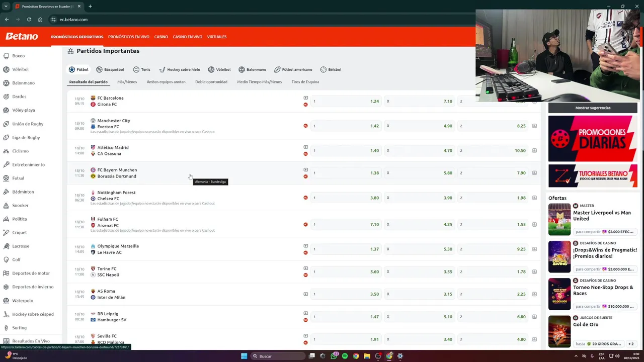
Task: Click the Mostrar sugerencias button
Action: (593, 108)
